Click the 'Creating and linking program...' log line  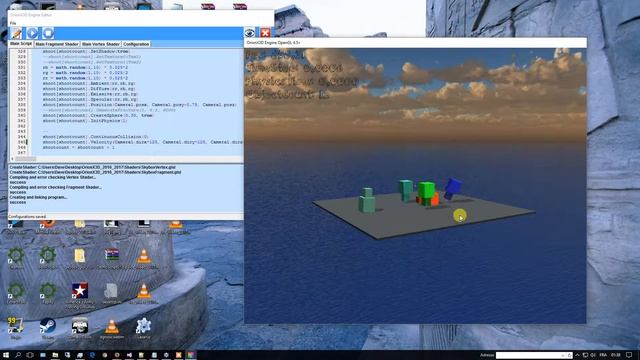pyautogui.click(x=38, y=197)
